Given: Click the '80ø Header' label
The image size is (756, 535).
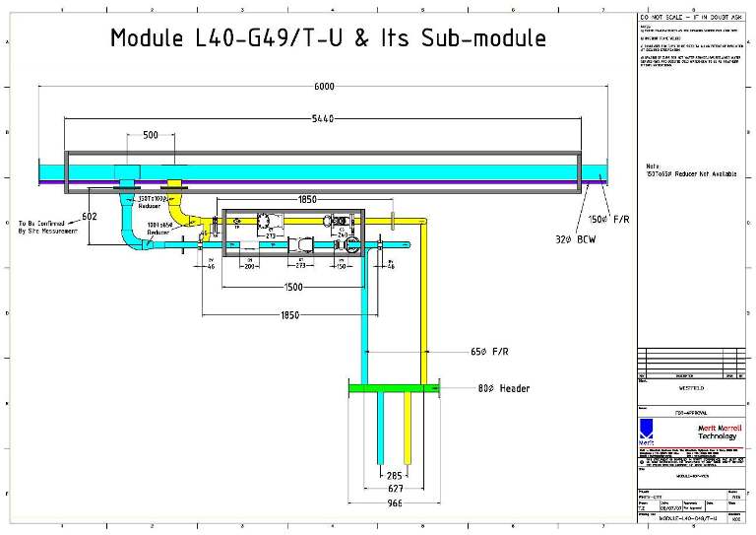Looking at the screenshot, I should tap(504, 388).
